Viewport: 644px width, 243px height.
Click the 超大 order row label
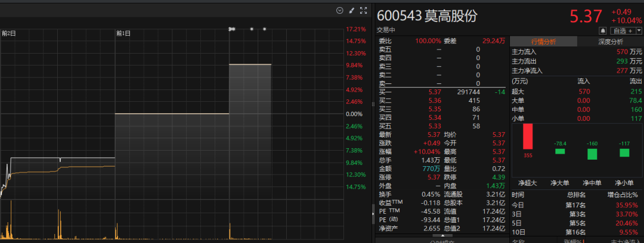click(518, 92)
